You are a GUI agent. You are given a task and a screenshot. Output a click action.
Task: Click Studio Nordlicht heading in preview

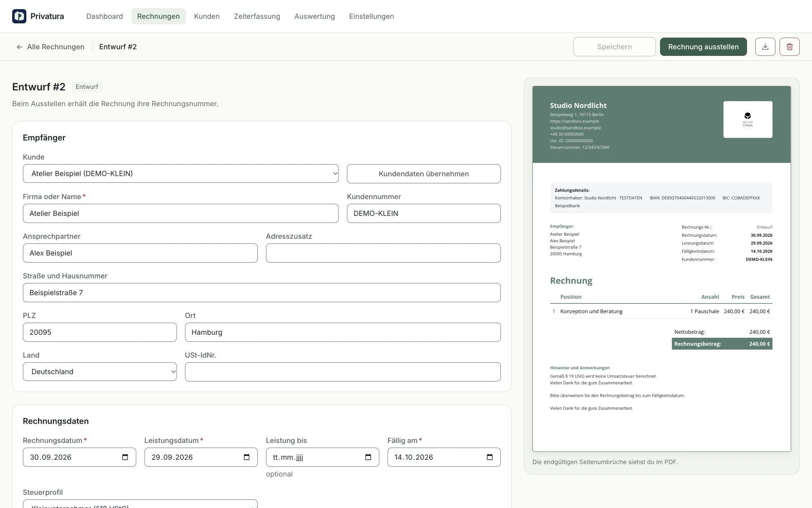tap(578, 106)
